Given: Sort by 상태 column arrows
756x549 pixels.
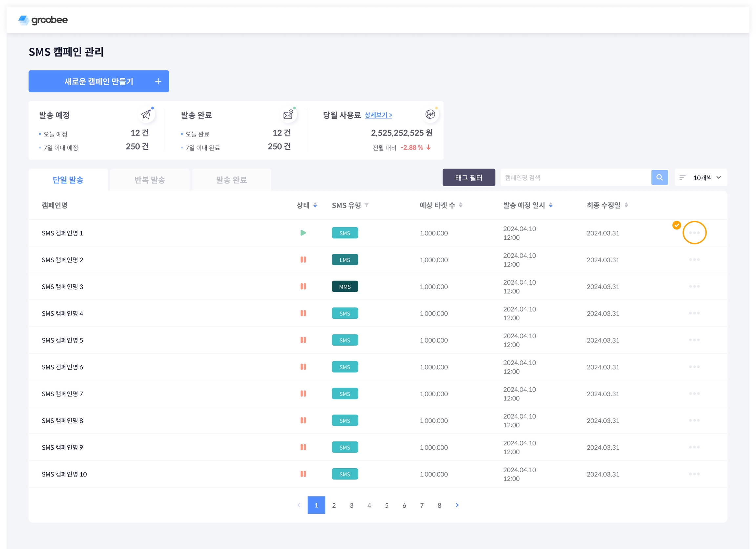Looking at the screenshot, I should click(315, 205).
